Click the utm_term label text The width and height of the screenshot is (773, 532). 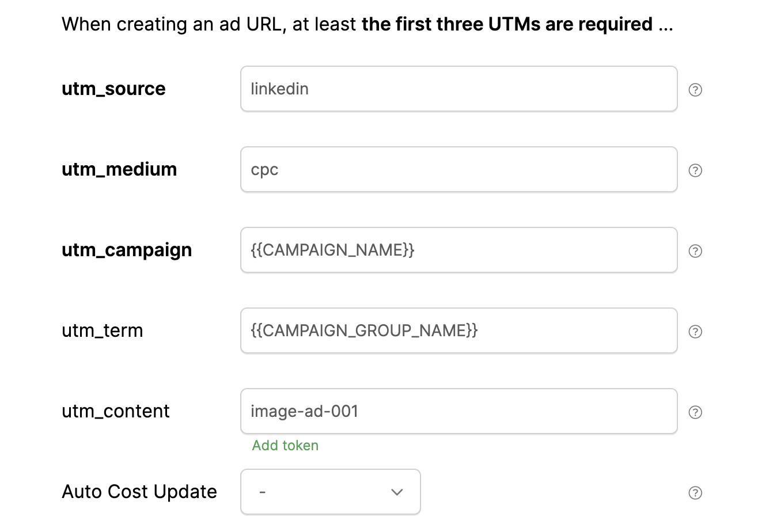103,330
